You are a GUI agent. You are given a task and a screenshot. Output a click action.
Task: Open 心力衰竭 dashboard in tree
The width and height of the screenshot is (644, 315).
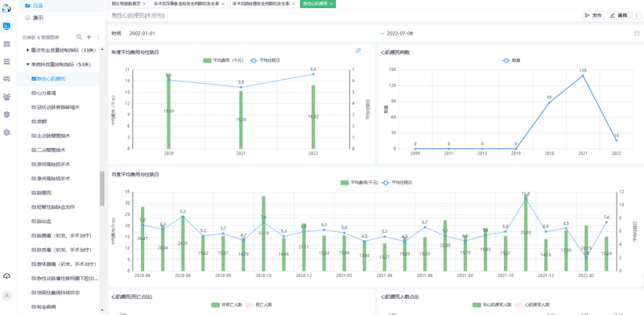pyautogui.click(x=47, y=93)
